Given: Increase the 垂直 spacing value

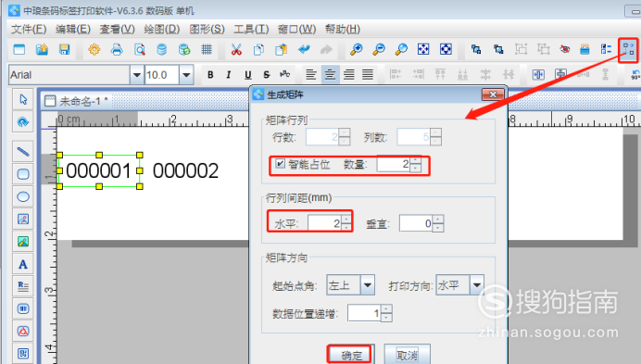Looking at the screenshot, I should pos(437,220).
